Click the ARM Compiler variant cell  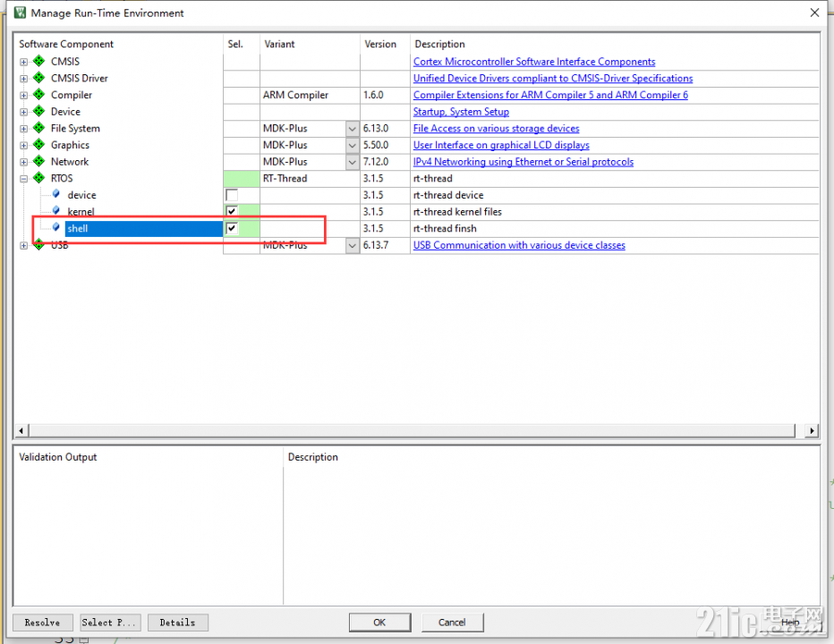point(310,95)
